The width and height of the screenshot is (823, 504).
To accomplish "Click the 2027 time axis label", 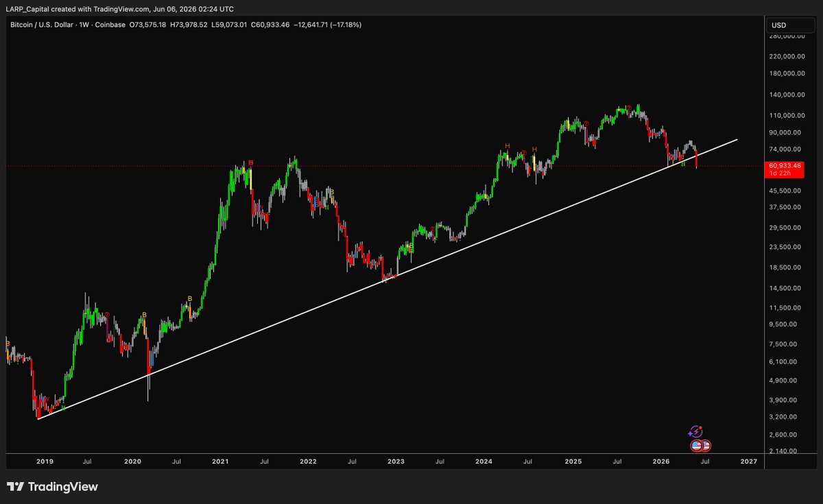I will [748, 462].
